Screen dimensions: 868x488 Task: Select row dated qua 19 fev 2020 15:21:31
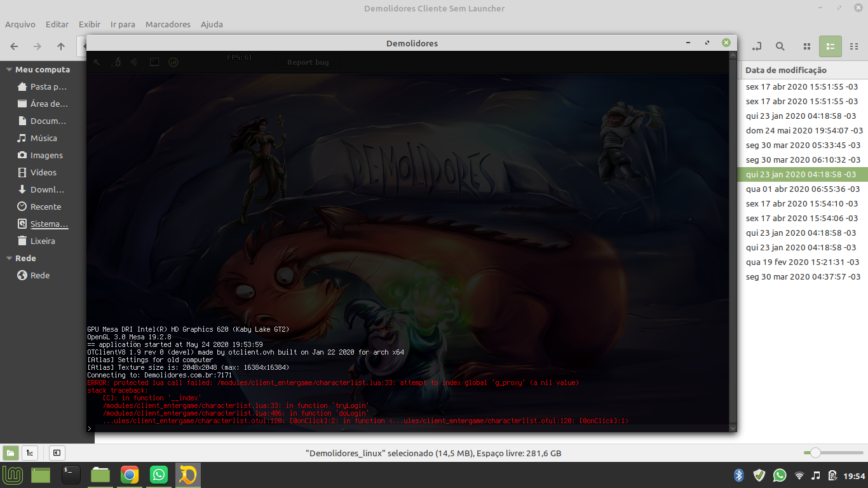click(x=803, y=262)
